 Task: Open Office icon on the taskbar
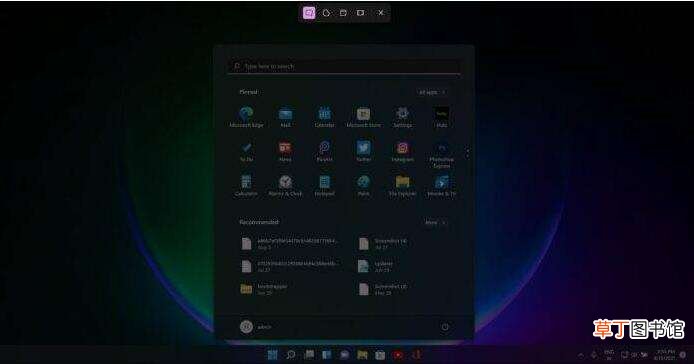click(416, 355)
